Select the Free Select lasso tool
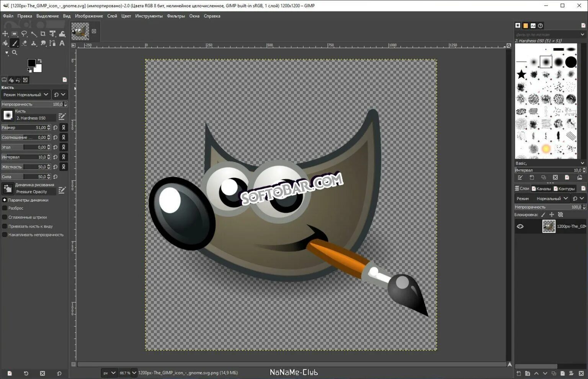The image size is (588, 379). [24, 34]
